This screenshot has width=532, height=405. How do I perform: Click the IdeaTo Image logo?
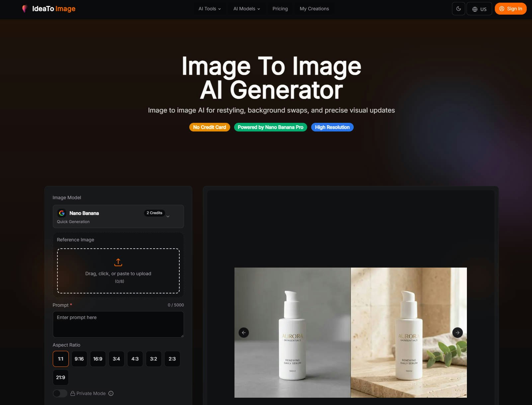48,9
